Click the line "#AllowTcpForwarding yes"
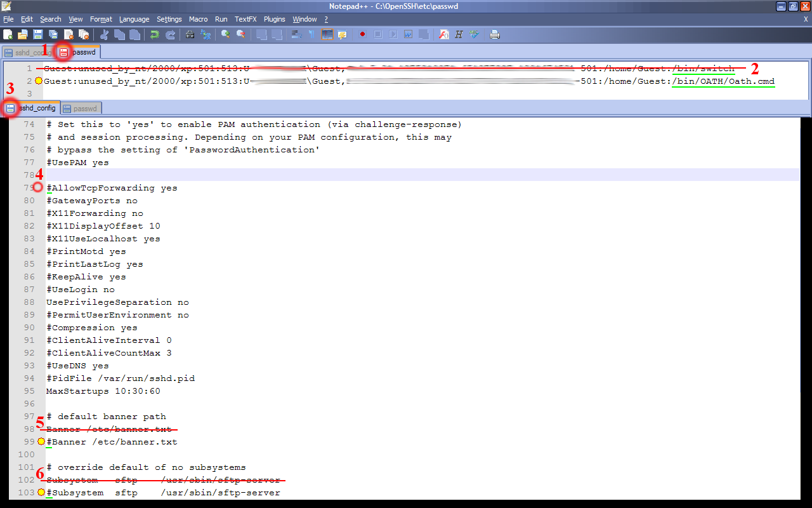812x508 pixels. (112, 188)
